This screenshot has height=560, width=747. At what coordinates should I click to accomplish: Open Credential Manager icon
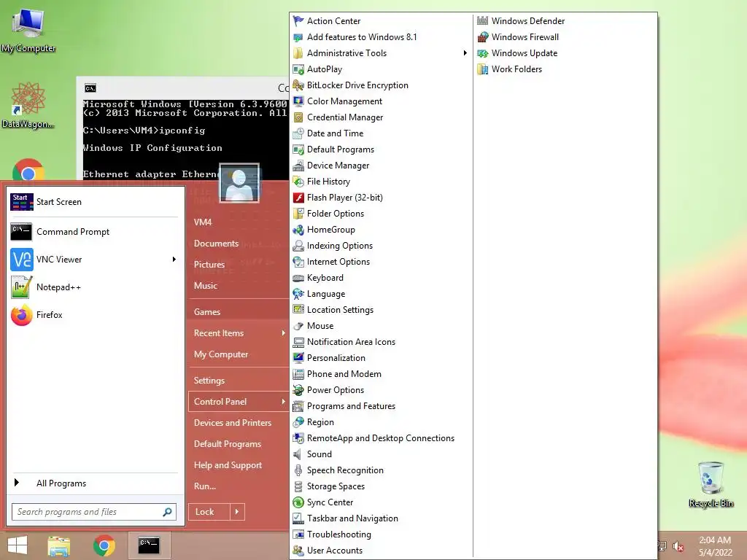(x=298, y=117)
